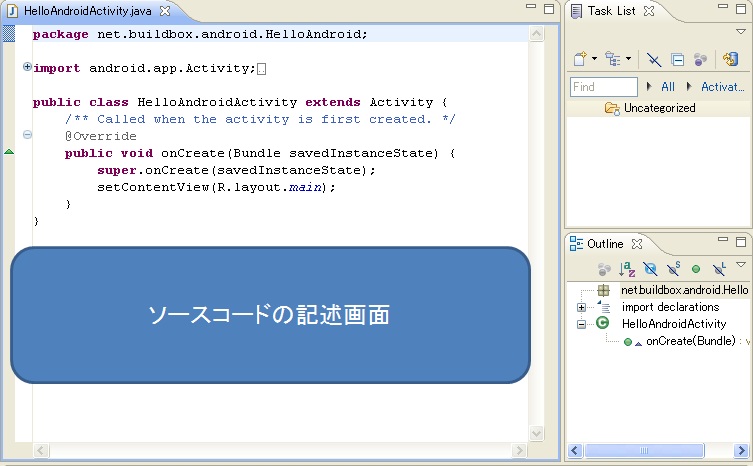This screenshot has height=466, width=753.
Task: Open the arrow before All
Action: (x=649, y=86)
